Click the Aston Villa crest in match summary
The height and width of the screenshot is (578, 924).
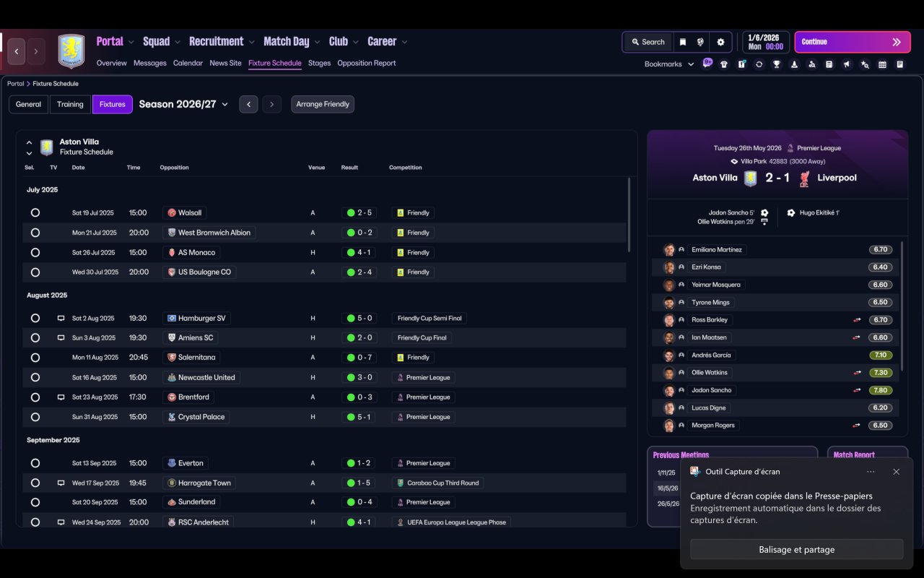coord(751,178)
